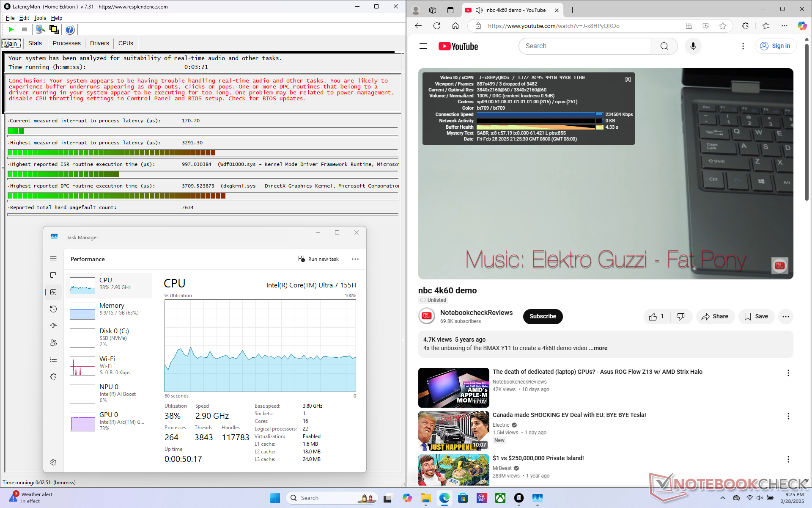The height and width of the screenshot is (508, 812).
Task: Open Task Manager settings gear
Action: pos(53,462)
